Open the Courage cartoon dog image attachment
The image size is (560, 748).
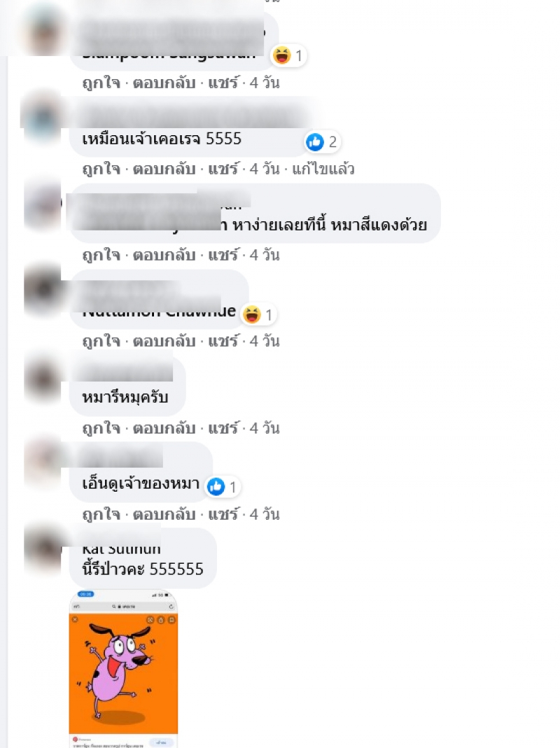click(x=123, y=669)
